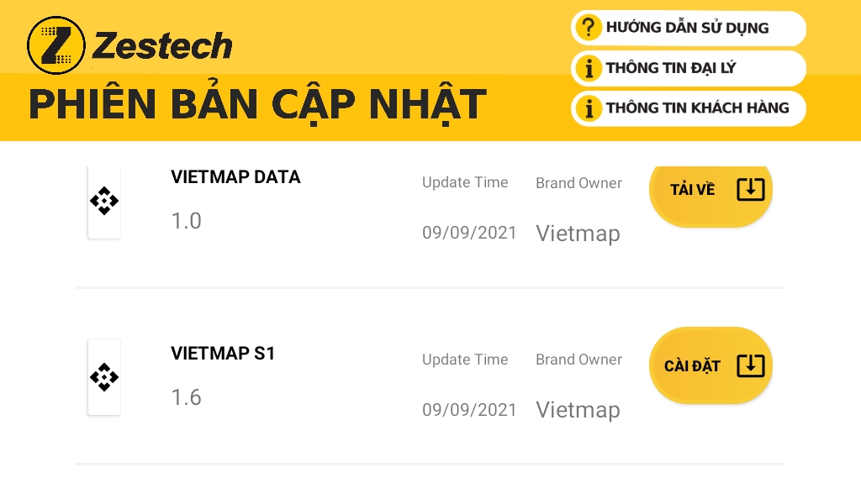The height and width of the screenshot is (504, 861).
Task: Open Hướng Dẫn Sử Dụng guide
Action: pyautogui.click(x=687, y=28)
